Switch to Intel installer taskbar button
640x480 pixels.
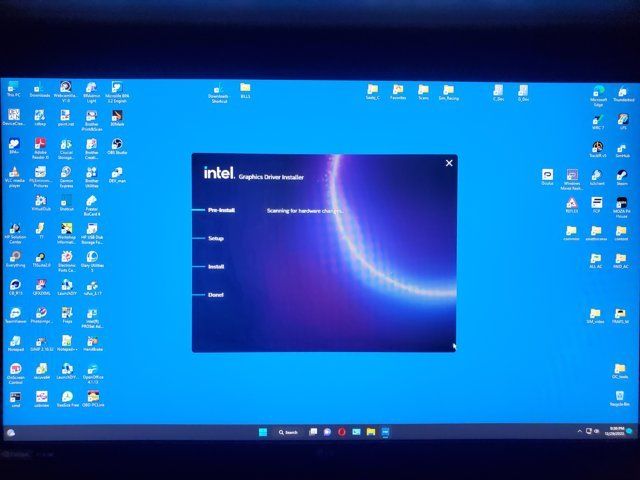coord(385,432)
